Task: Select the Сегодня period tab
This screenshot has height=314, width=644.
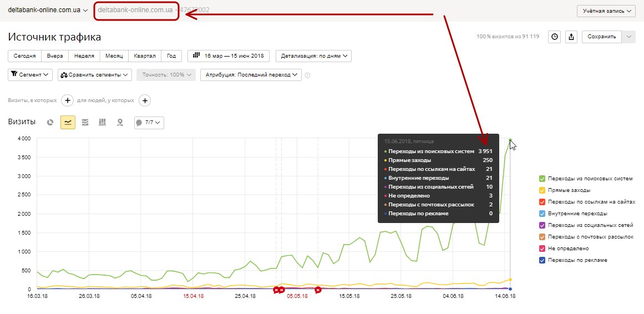Action: click(x=24, y=56)
